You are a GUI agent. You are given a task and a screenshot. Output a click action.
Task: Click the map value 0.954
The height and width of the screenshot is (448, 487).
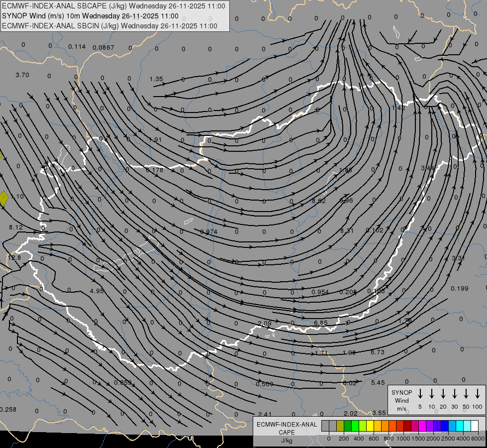tap(320, 292)
